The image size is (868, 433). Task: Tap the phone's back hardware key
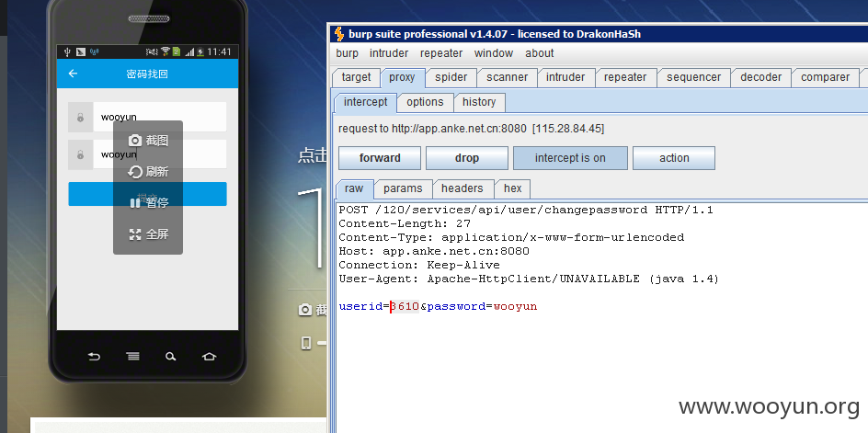point(94,357)
